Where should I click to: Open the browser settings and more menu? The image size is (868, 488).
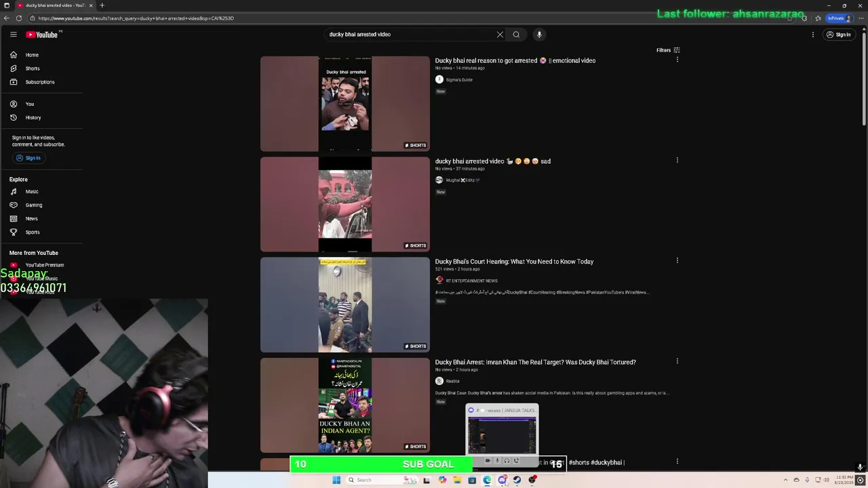[861, 18]
